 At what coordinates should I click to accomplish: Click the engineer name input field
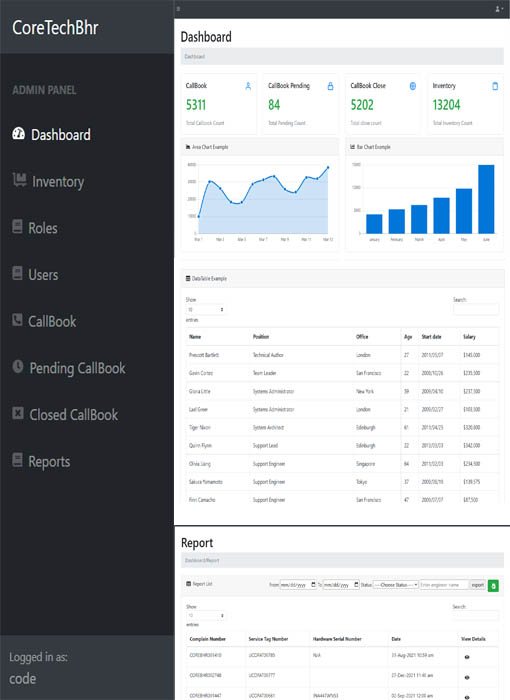point(444,584)
